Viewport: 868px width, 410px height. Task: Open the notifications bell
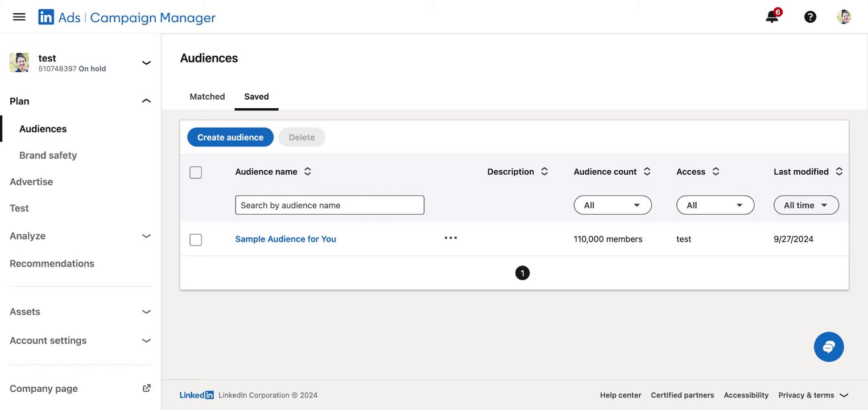pyautogui.click(x=772, y=17)
